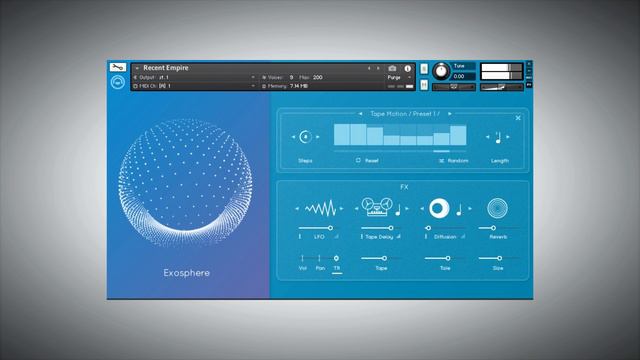Select the Vol LFO target
This screenshot has width=640, height=360.
pos(302,268)
